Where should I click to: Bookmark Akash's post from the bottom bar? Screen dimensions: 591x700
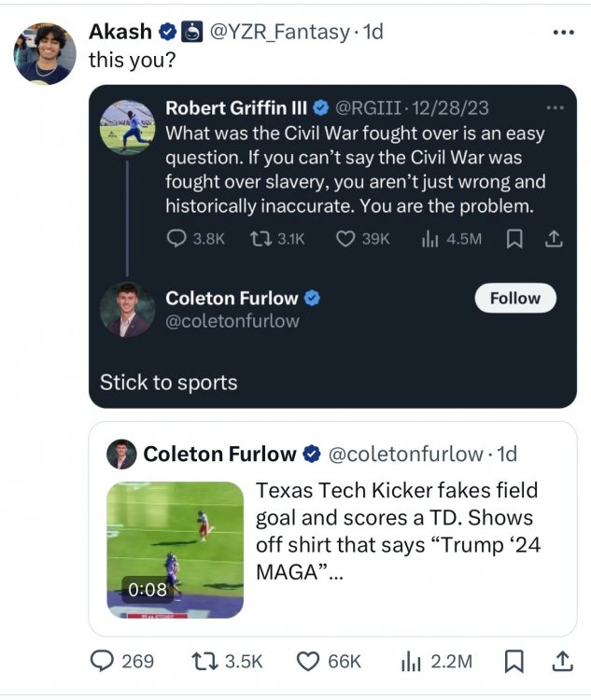coord(513,661)
